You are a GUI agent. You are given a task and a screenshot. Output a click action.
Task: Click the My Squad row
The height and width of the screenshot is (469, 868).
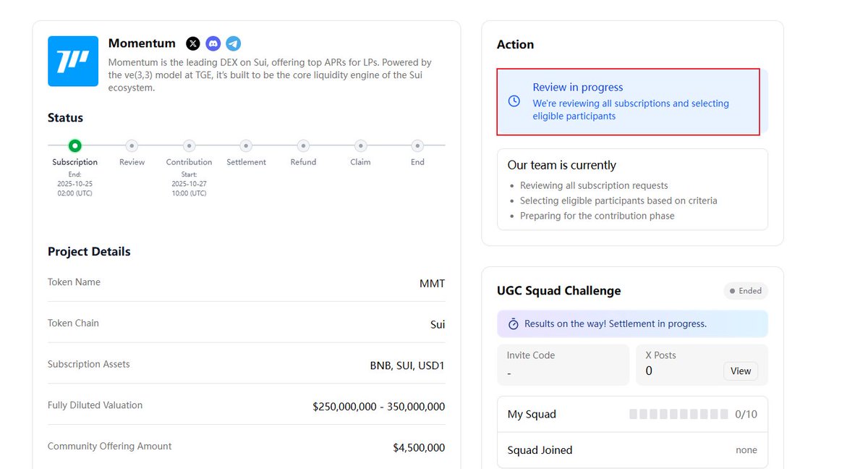632,414
